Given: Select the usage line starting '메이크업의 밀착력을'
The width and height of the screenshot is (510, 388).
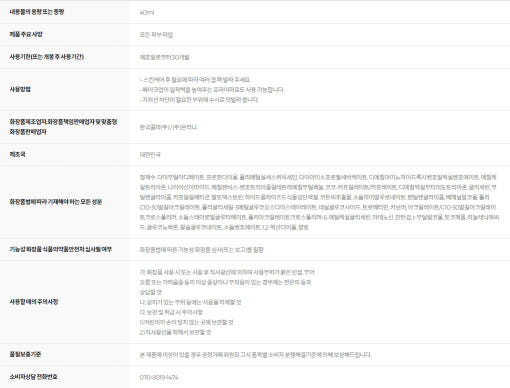Looking at the screenshot, I should tap(212, 90).
